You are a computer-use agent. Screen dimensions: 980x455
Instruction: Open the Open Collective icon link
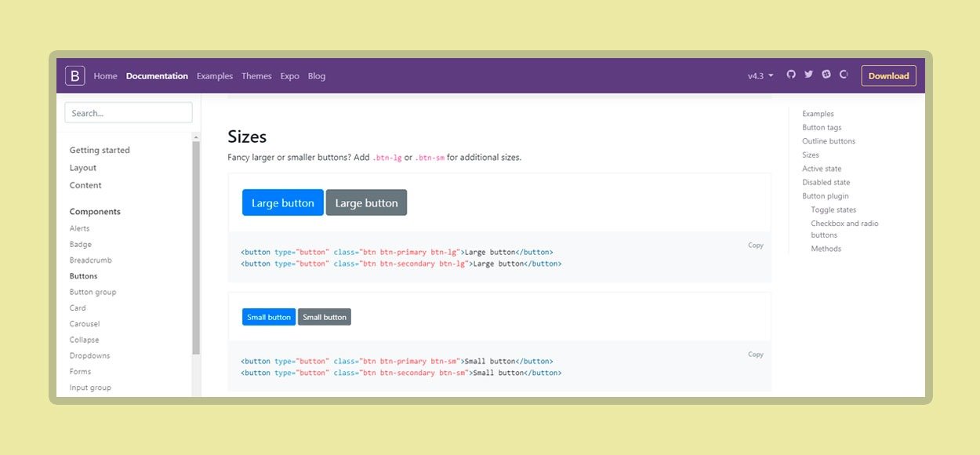click(x=844, y=75)
